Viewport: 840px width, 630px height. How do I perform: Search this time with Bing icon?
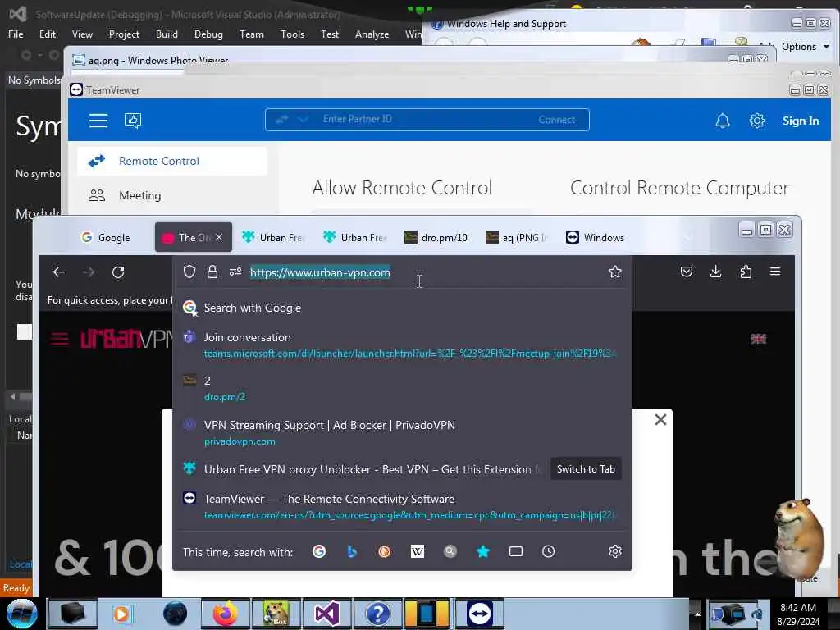point(351,551)
